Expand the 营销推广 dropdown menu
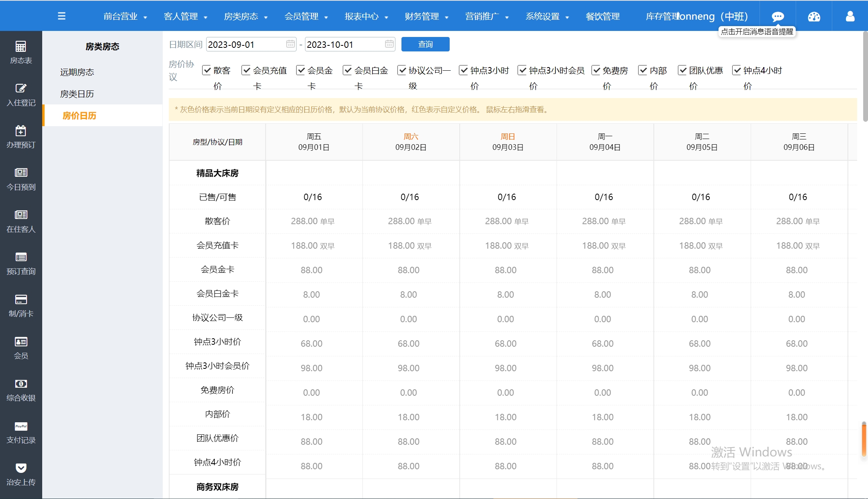The width and height of the screenshot is (868, 499). (487, 16)
